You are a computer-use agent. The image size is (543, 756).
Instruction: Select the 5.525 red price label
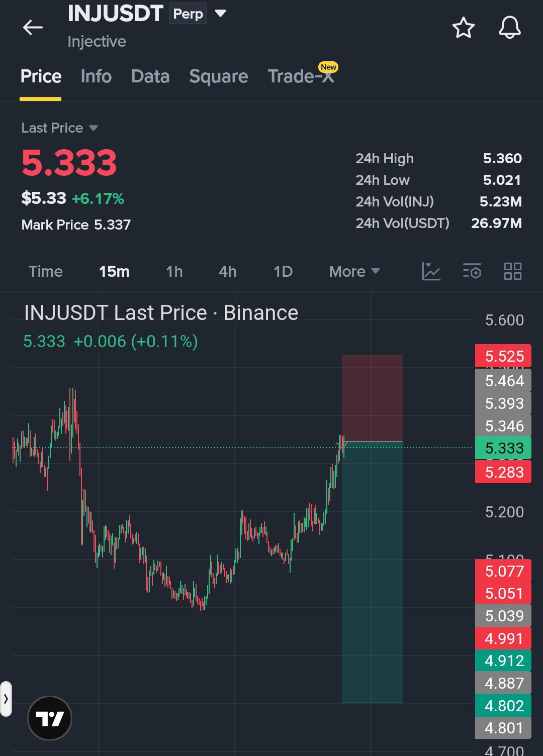(503, 356)
